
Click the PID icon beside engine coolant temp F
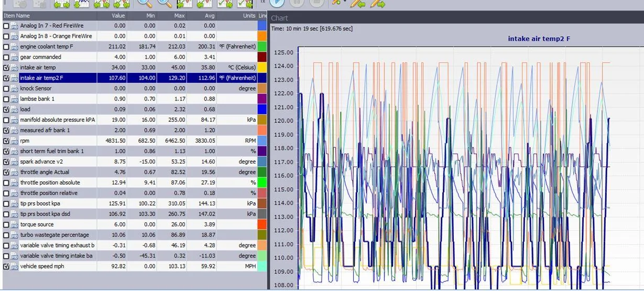click(x=15, y=47)
